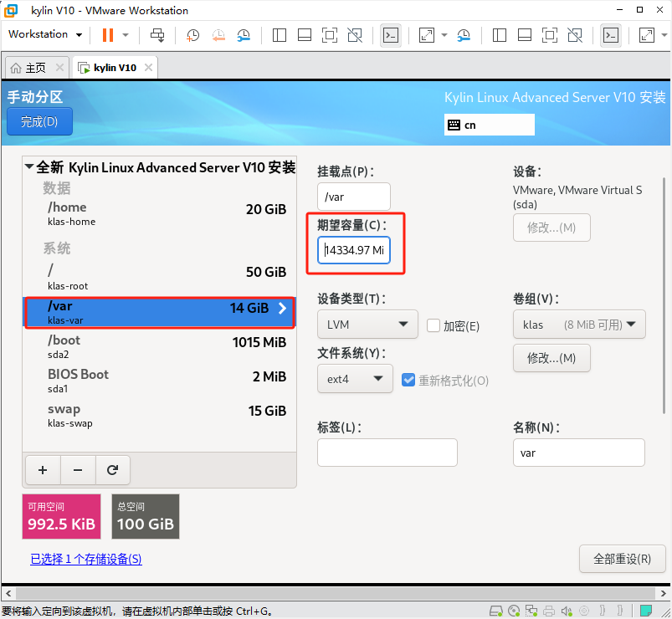The height and width of the screenshot is (619, 672).
Task: Select the /boot sda2 1015 MiB row
Action: [160, 346]
